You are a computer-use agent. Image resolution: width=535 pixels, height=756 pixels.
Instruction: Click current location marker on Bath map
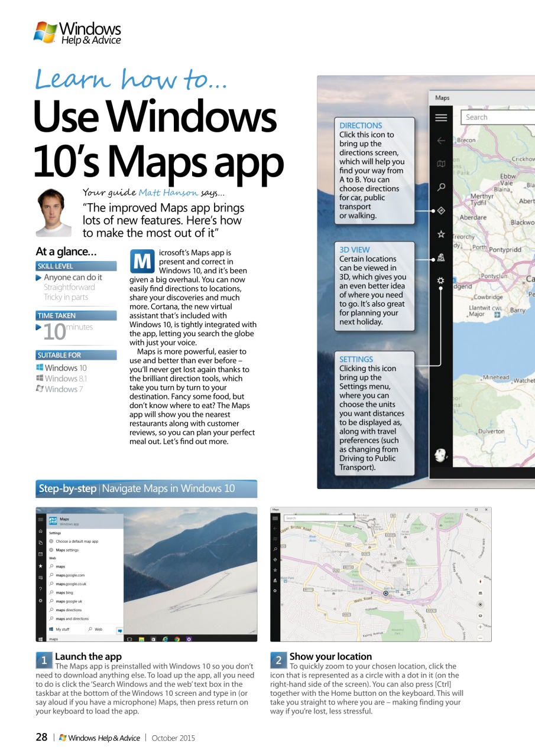386,593
